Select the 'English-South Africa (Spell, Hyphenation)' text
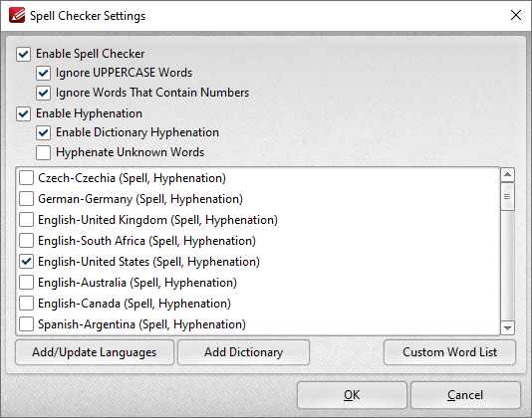Viewport: 532px width, 418px height. (146, 241)
